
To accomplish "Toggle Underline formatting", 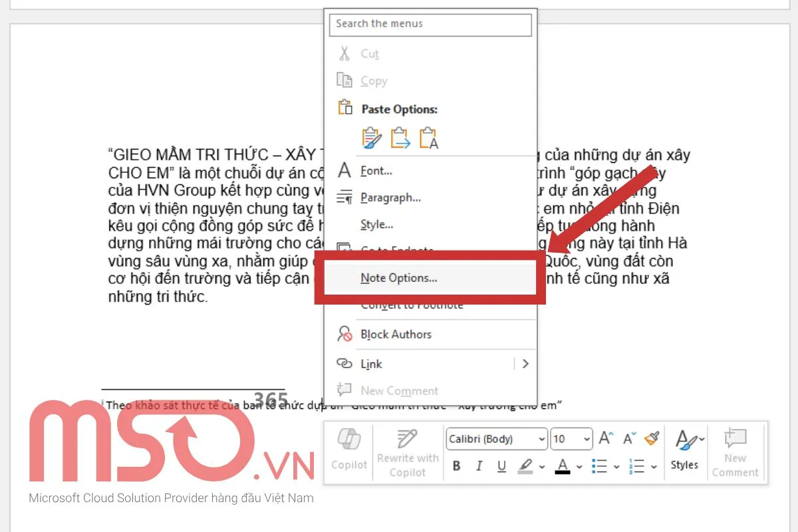I will pyautogui.click(x=501, y=466).
